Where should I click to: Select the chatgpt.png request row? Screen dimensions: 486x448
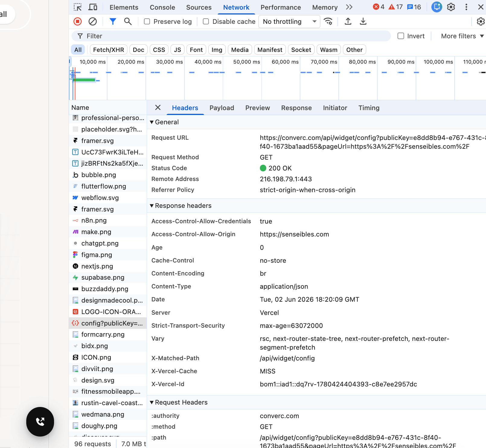point(108,243)
